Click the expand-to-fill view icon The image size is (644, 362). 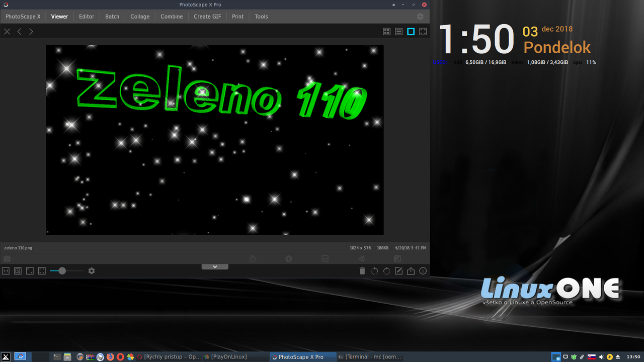tap(30, 270)
